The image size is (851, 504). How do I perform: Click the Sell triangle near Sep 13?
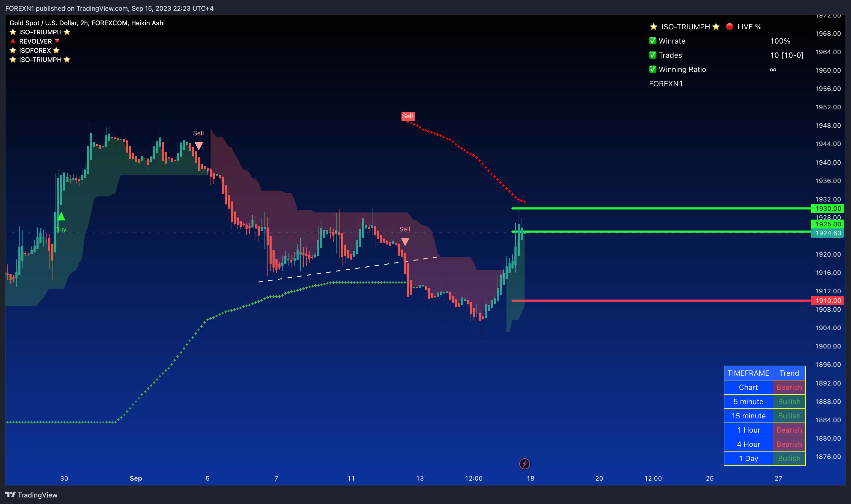click(405, 242)
